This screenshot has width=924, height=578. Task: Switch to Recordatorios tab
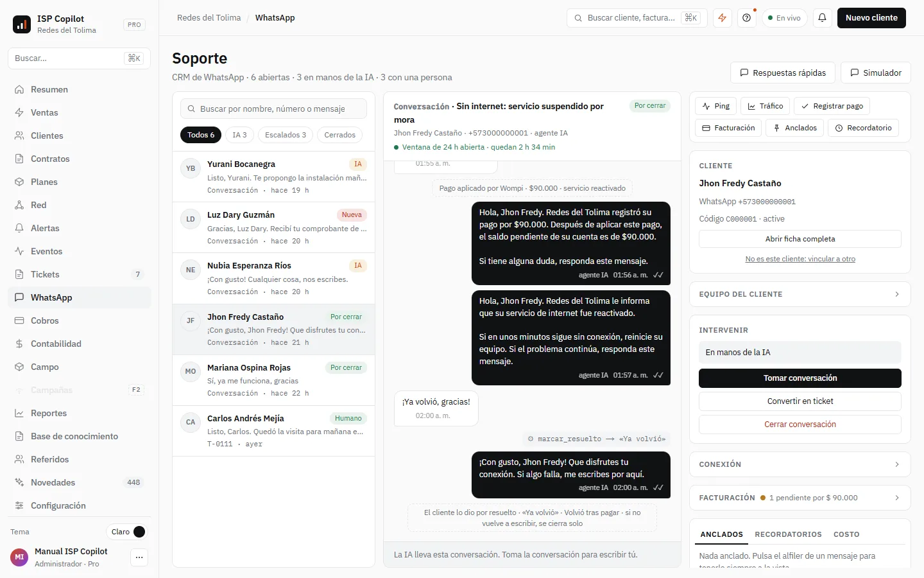788,534
